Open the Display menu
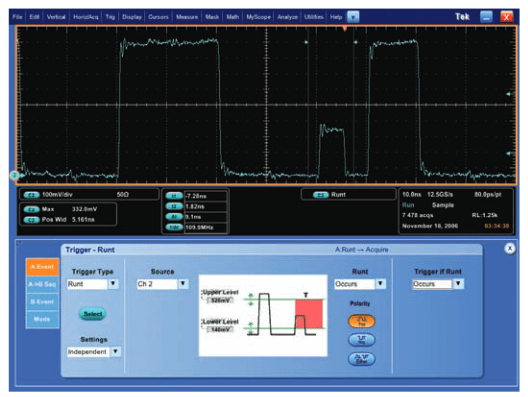 [132, 16]
